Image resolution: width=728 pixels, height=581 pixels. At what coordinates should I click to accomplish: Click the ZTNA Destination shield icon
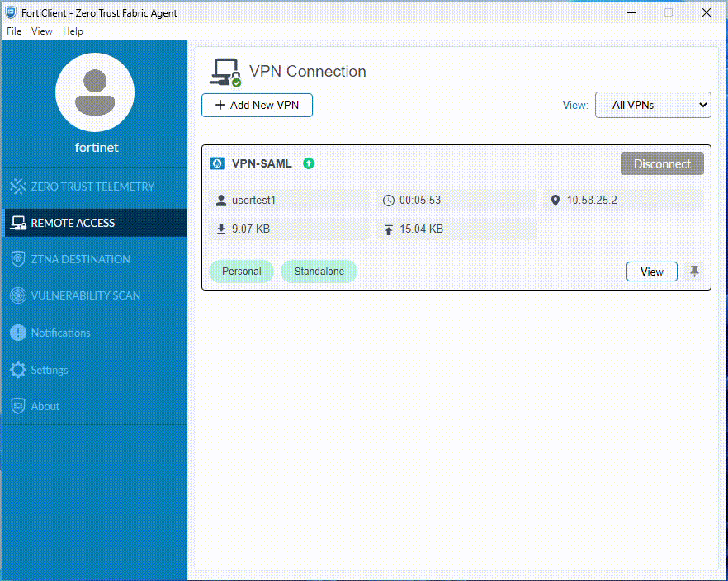pyautogui.click(x=18, y=259)
